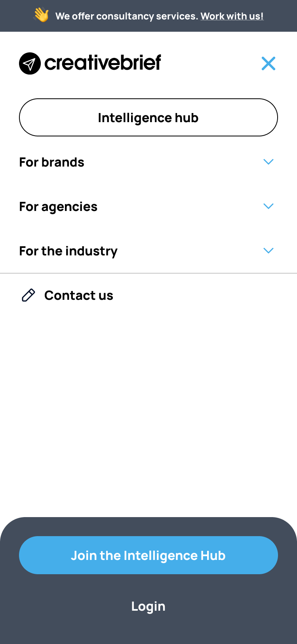297x644 pixels.
Task: Click the waving hand emoji icon
Action: 41,15
